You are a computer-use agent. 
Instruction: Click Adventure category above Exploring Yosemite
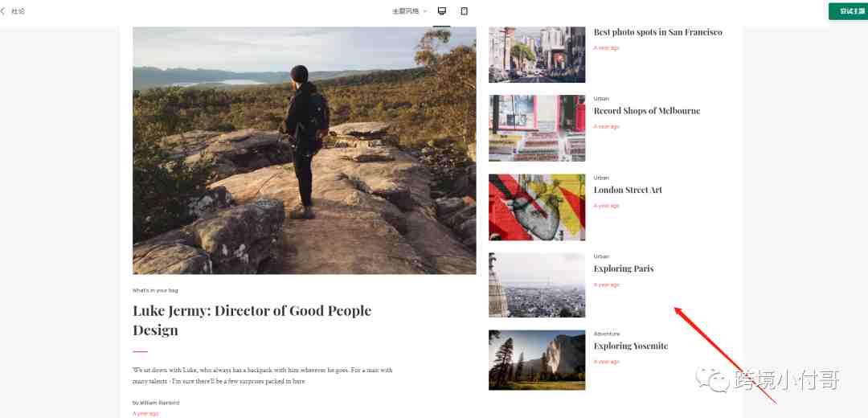coord(607,334)
